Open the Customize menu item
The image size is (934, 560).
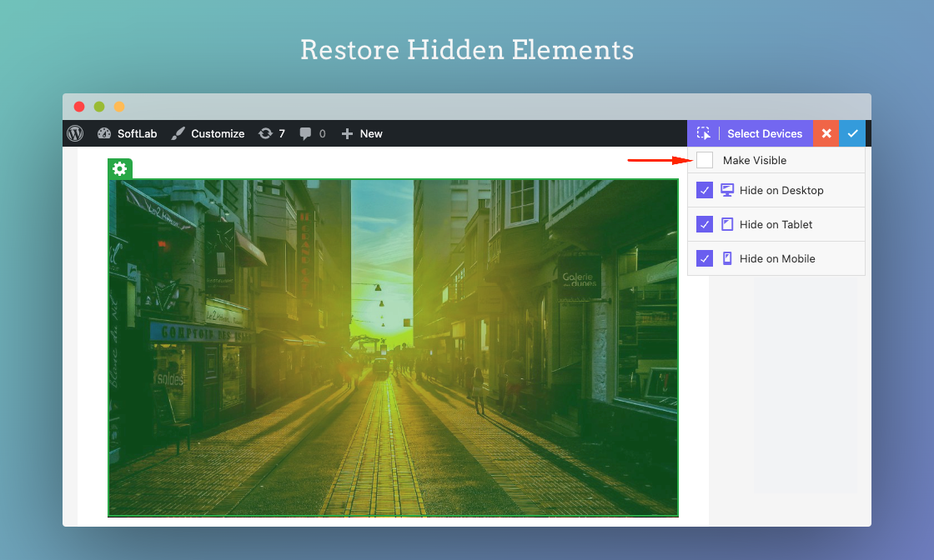tap(208, 133)
